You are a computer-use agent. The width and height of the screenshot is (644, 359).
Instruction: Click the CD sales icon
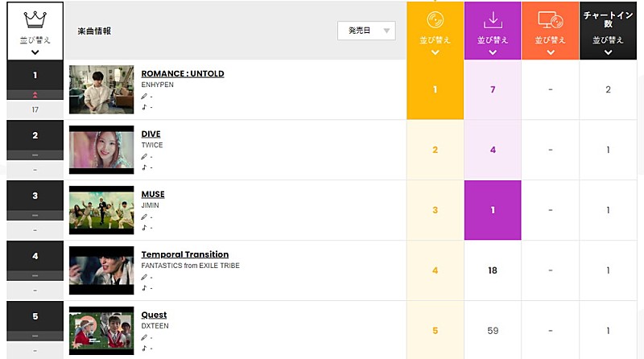[x=435, y=19]
